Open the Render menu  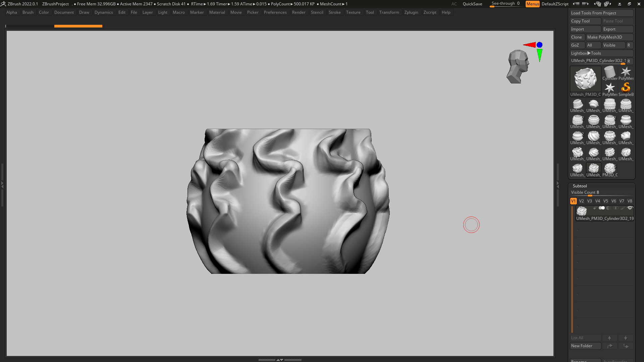[299, 12]
